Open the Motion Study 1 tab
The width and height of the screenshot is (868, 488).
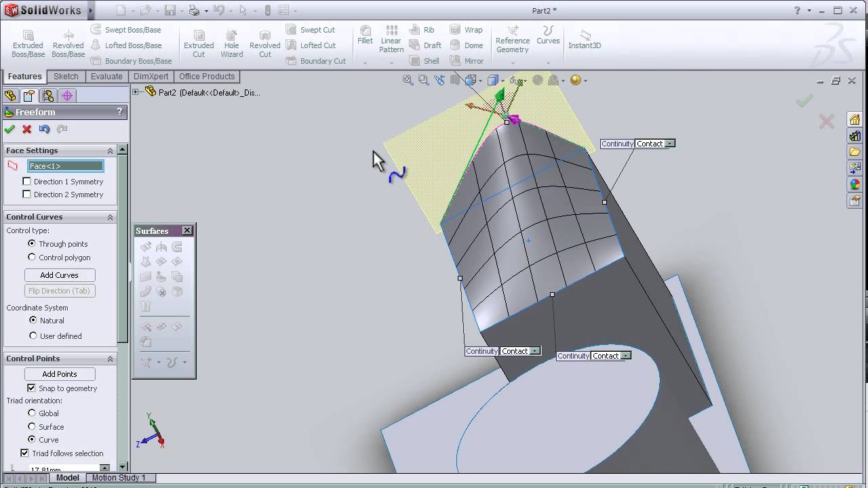click(x=119, y=478)
